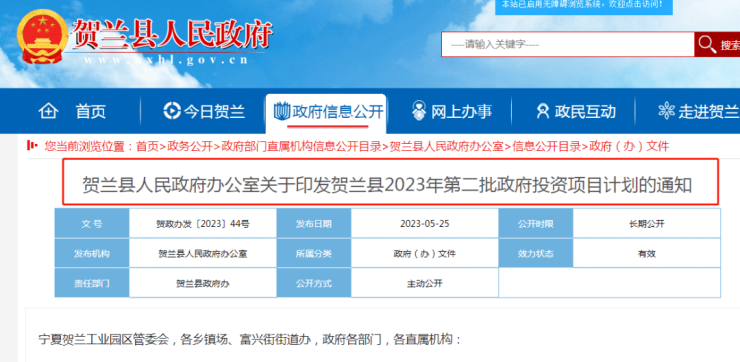Click the document title heading
Viewport: 740px width, 362px height.
[x=387, y=185]
